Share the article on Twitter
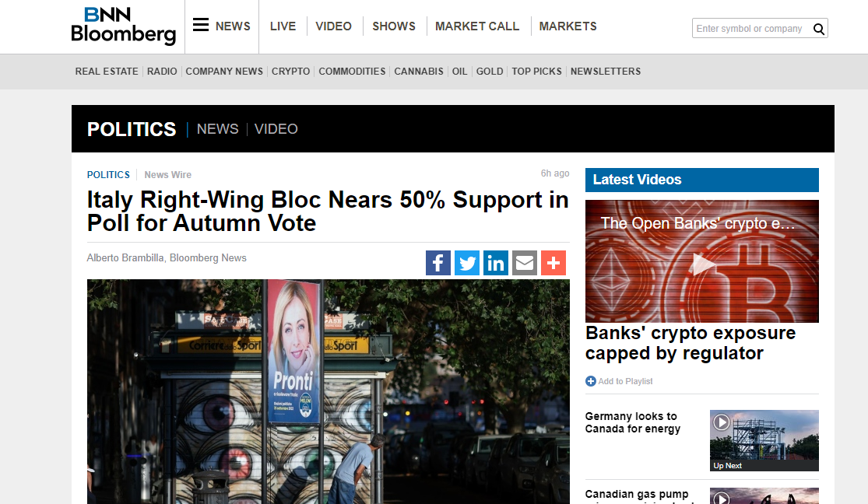Screen dimensions: 868x504 coord(466,263)
